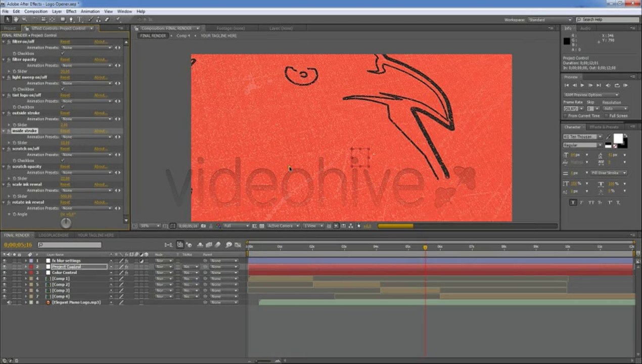Click FINAL RENDER breadcrumb in viewer
642x364 pixels.
153,36
